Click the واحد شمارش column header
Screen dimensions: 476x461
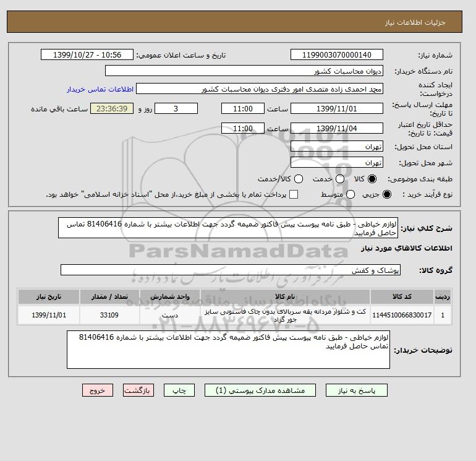(x=170, y=296)
